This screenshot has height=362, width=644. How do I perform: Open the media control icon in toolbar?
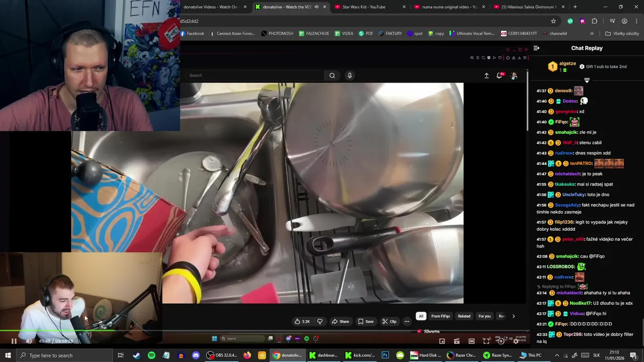pyautogui.click(x=612, y=21)
